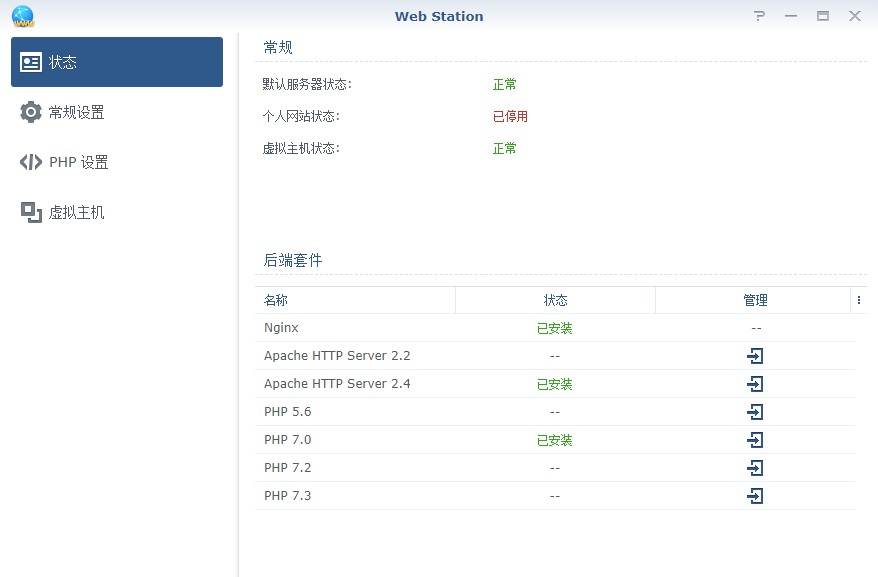Click manage icon for PHP 7.0
Image resolution: width=878 pixels, height=577 pixels.
(756, 440)
